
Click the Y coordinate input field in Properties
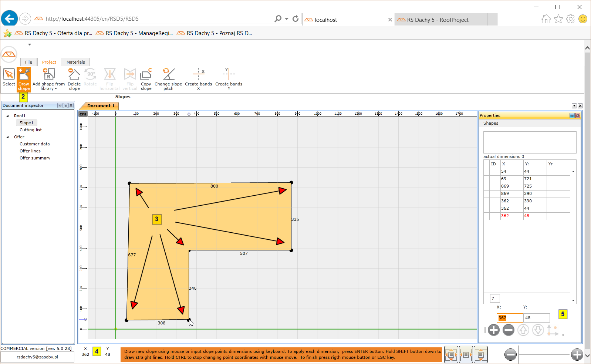coord(536,318)
